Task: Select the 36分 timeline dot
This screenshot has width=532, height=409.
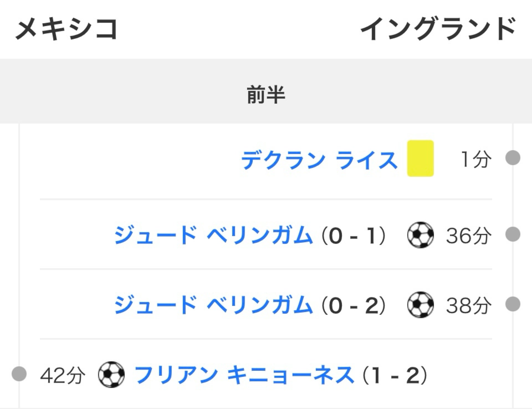Action: 513,234
